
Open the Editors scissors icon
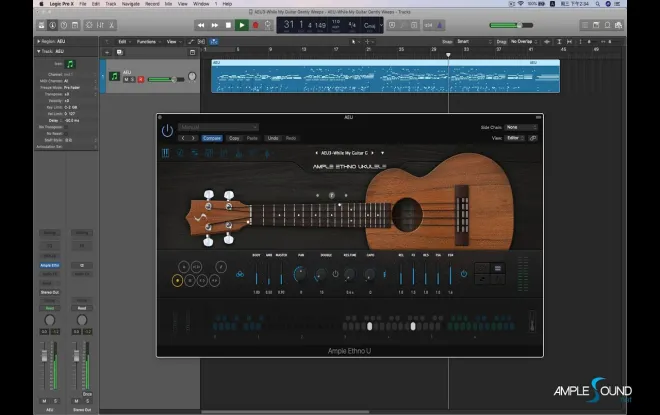[112, 25]
